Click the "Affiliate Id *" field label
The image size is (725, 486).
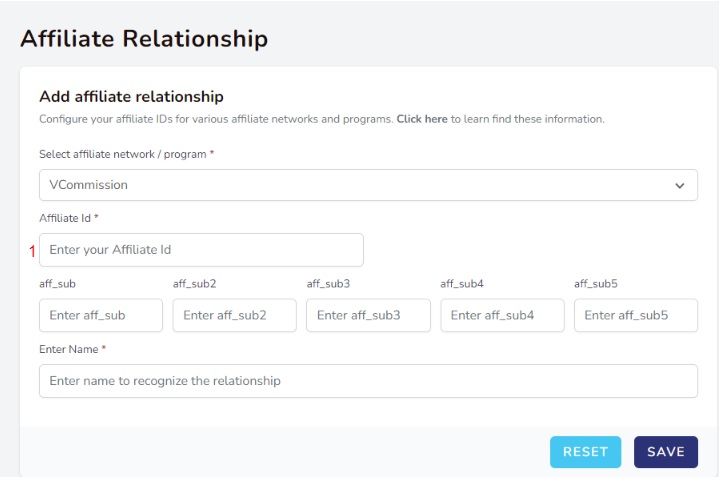point(69,218)
